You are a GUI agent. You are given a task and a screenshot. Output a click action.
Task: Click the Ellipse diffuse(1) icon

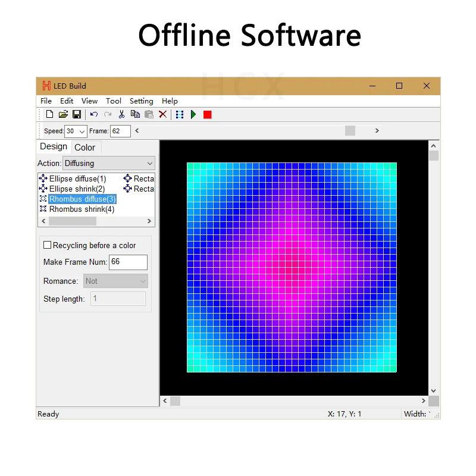(x=43, y=178)
